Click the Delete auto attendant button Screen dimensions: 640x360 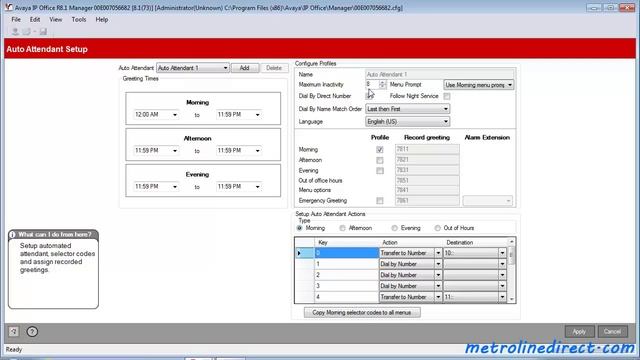274,68
